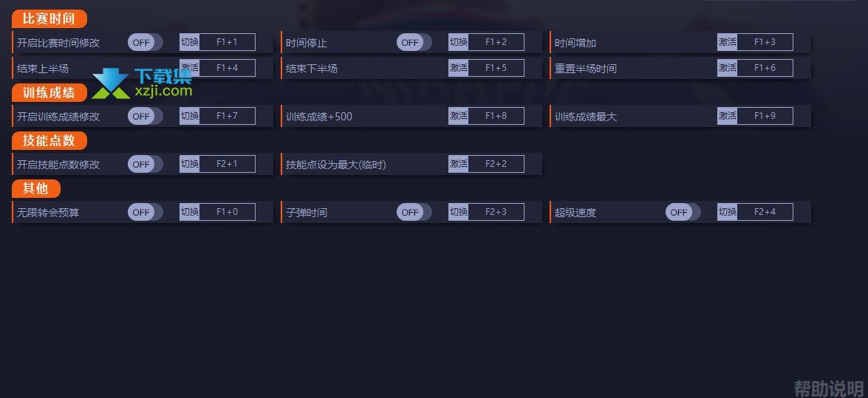Activate 重置半场时间 with 激活 button
The height and width of the screenshot is (398, 868).
728,68
